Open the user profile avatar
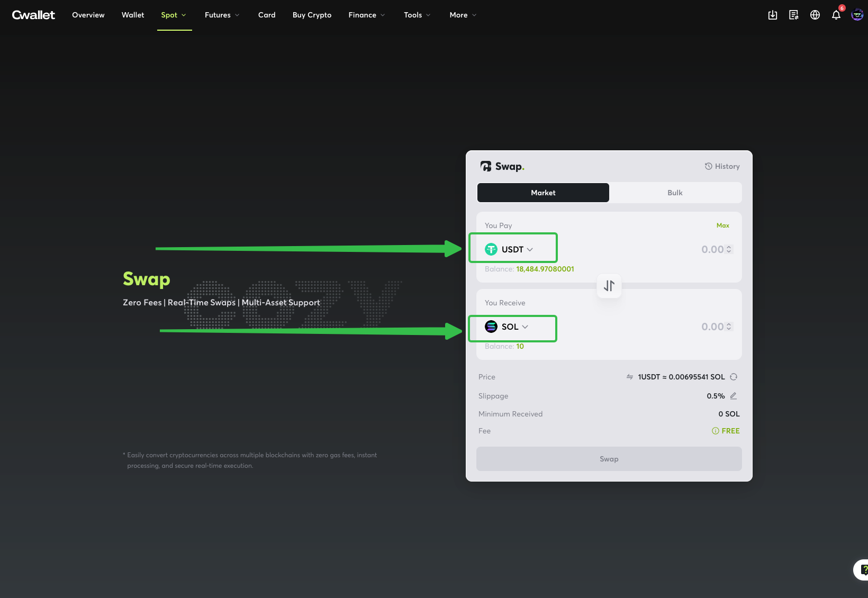 [x=857, y=15]
